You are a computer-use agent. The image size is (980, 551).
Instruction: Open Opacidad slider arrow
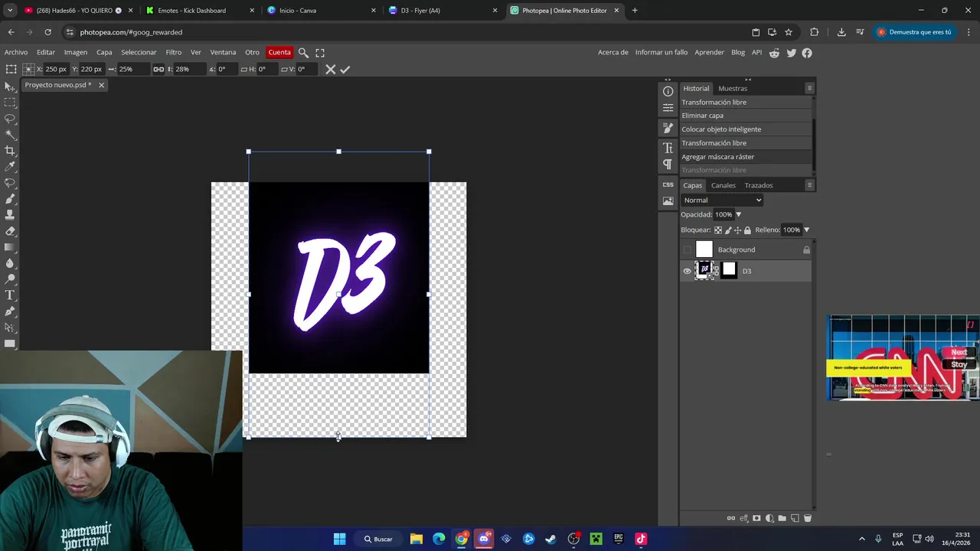738,215
